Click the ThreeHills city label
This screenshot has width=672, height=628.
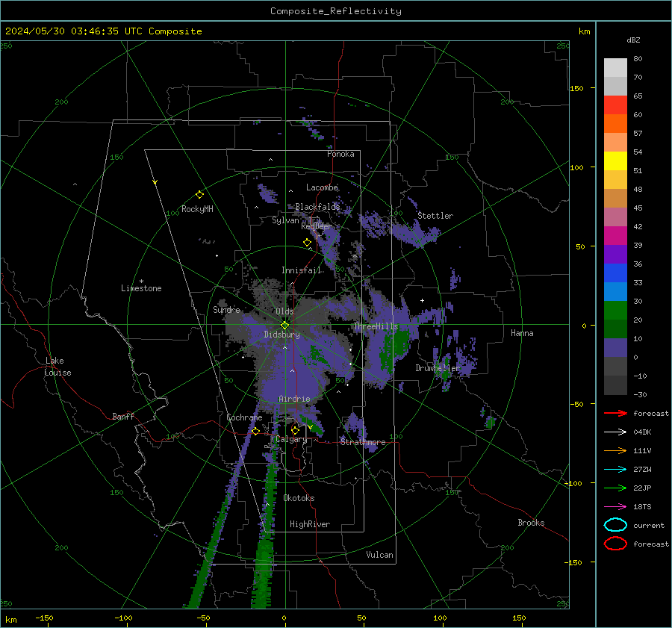coord(376,326)
